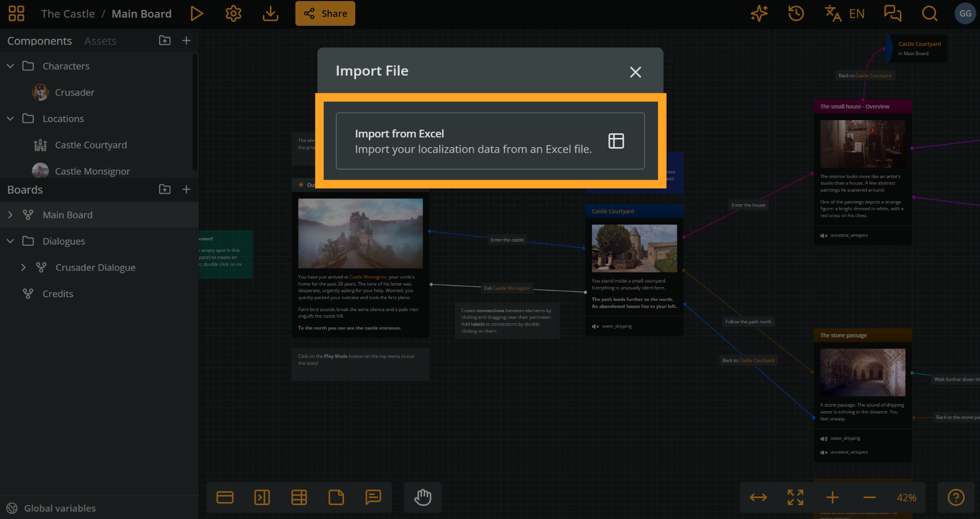Image resolution: width=980 pixels, height=519 pixels.
Task: Collapse the Locations folder
Action: (10, 119)
